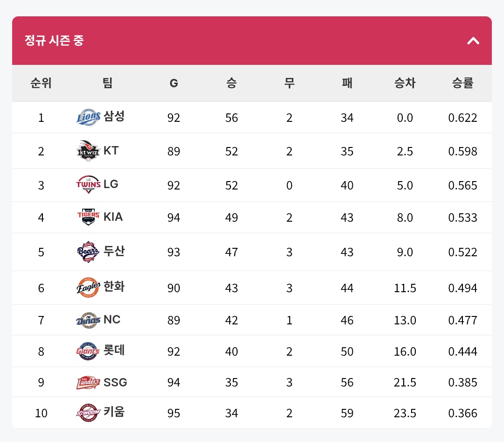This screenshot has height=442, width=504.
Task: Click the SSG Landers team logo
Action: [88, 382]
